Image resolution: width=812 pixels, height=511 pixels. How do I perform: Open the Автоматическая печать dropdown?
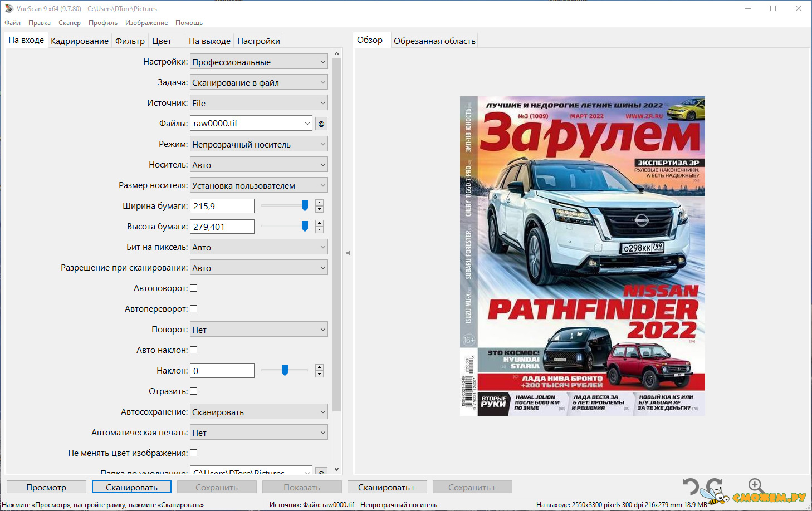pyautogui.click(x=259, y=433)
